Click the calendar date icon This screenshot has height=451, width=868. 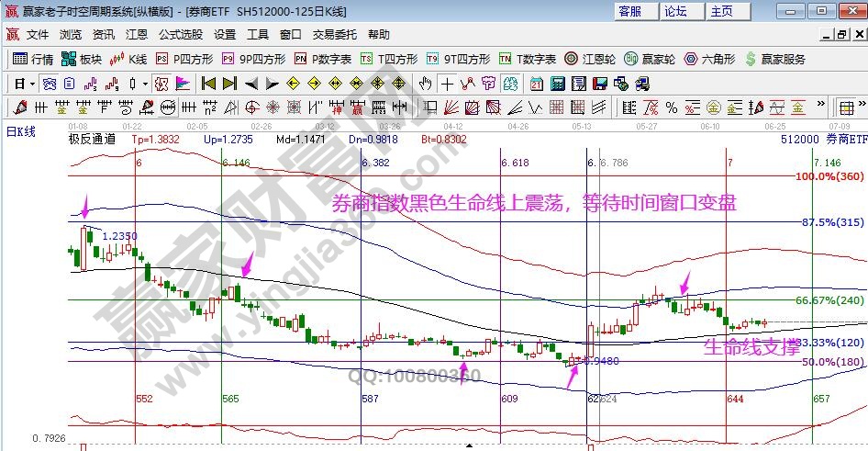[x=536, y=84]
